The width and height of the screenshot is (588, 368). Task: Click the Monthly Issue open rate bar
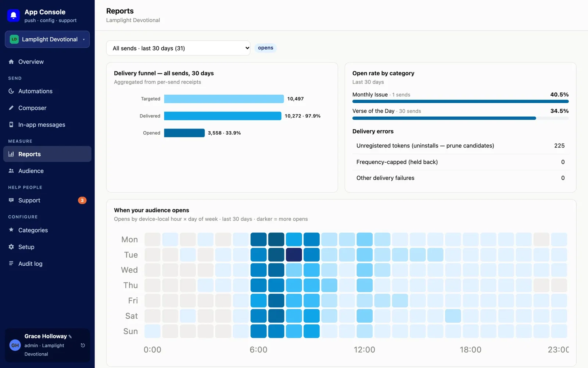click(460, 101)
